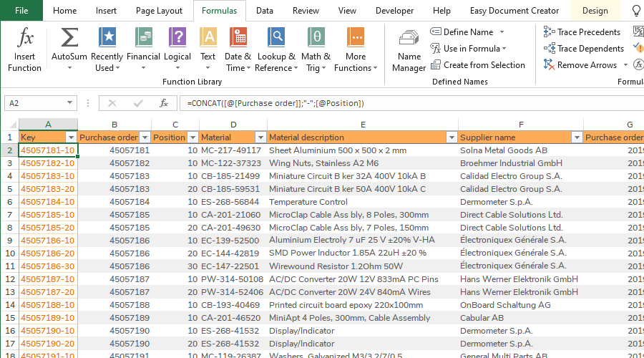The image size is (644, 358).
Task: Expand the AutoSum dropdown arrow
Action: [69, 68]
